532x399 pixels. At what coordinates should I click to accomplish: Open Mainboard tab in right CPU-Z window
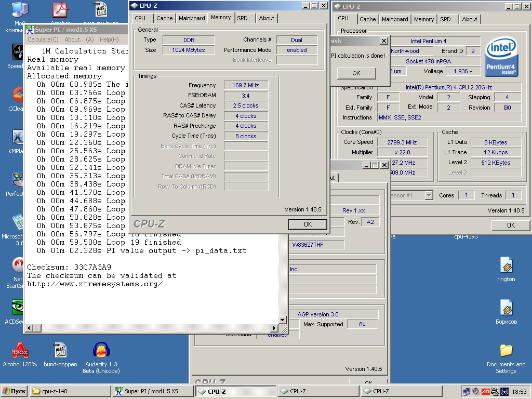point(395,19)
